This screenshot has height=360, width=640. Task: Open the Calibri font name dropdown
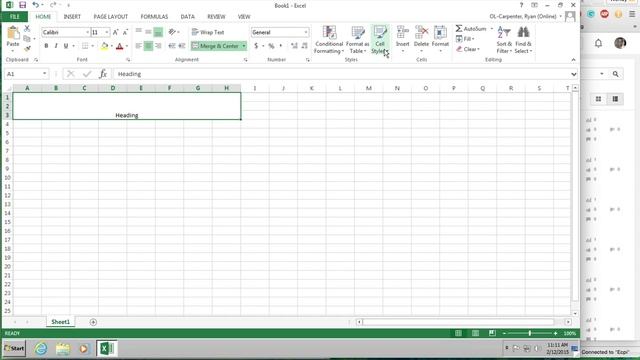click(x=87, y=32)
